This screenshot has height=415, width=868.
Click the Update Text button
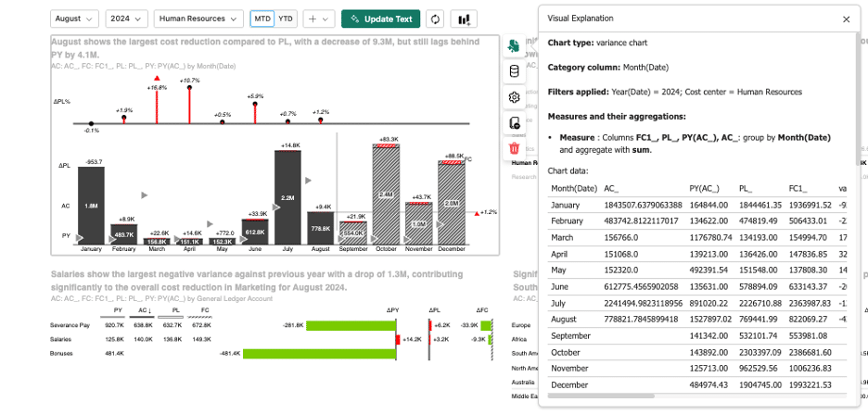point(380,19)
